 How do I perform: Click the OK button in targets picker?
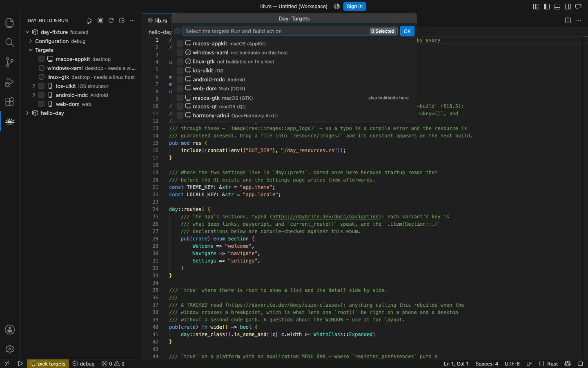pyautogui.click(x=407, y=31)
